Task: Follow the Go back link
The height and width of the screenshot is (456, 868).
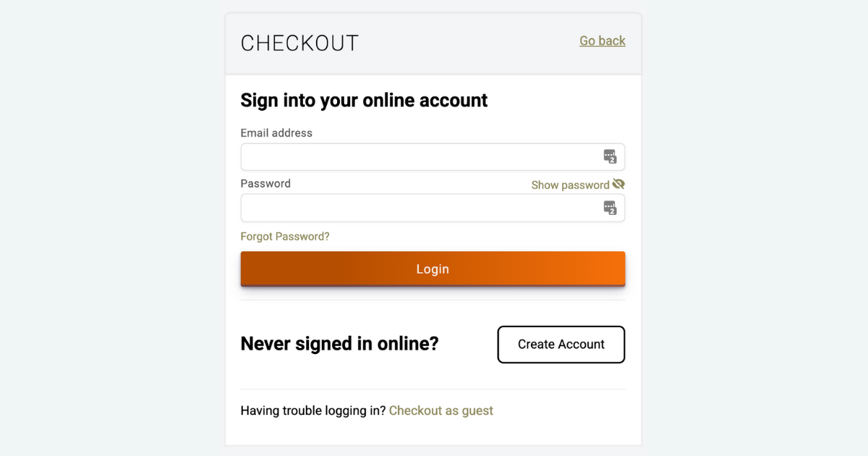Action: tap(602, 41)
